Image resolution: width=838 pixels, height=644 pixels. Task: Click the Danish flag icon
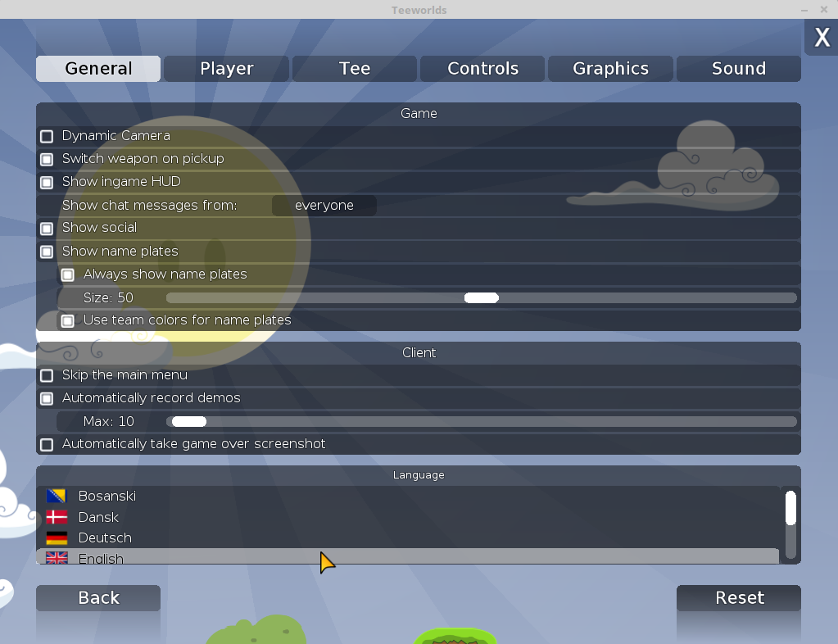coord(57,517)
